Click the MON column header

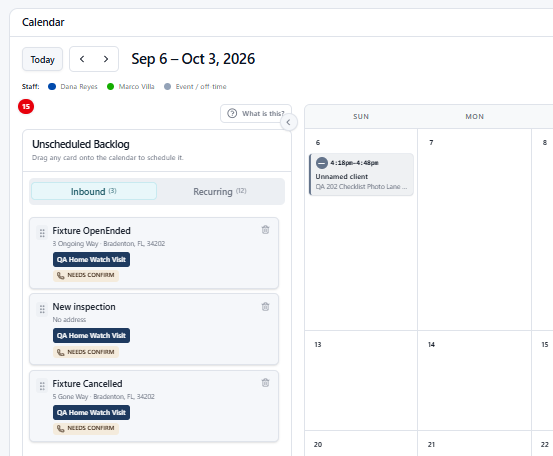pos(475,117)
